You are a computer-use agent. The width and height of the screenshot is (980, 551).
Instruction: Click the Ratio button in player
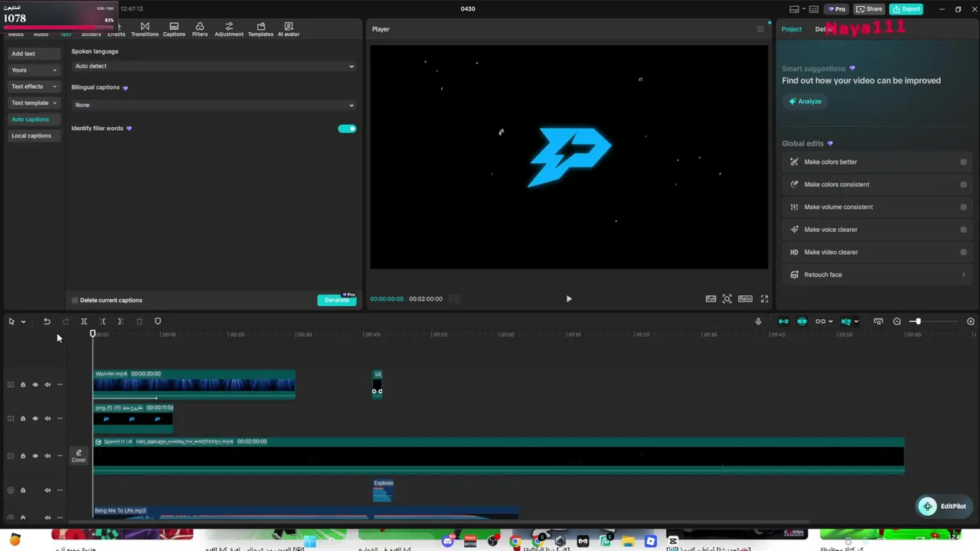(x=745, y=299)
